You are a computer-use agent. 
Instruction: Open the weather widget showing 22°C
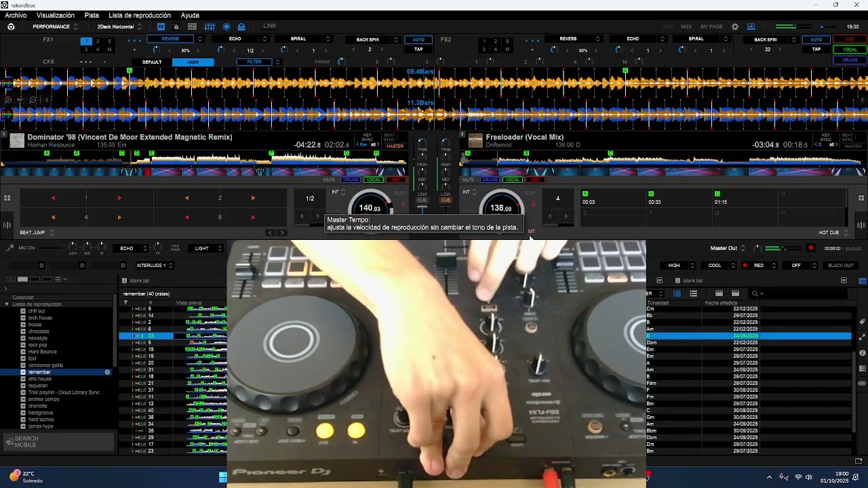point(26,477)
